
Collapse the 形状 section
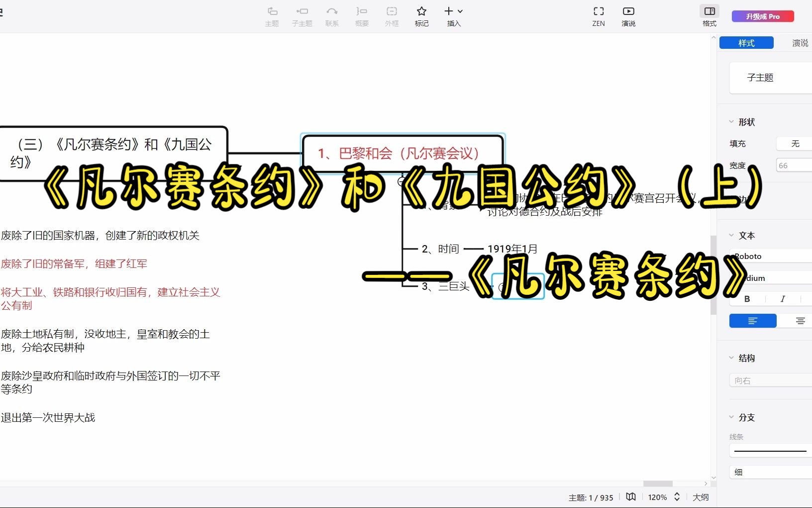[731, 122]
